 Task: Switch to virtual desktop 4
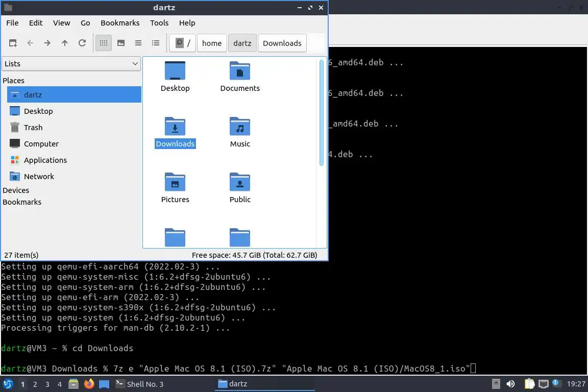click(x=59, y=384)
